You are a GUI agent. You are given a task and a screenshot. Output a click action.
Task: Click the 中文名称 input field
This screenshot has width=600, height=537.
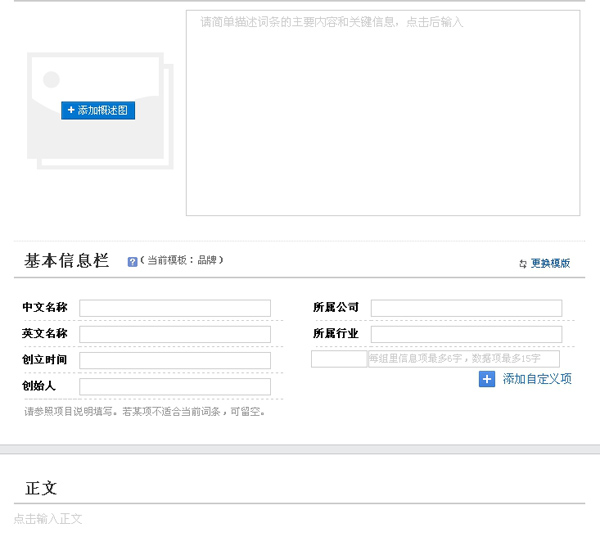[175, 308]
